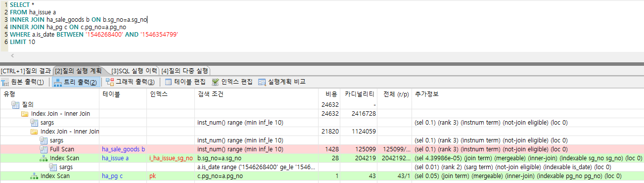Click LIMIT 10 line in editor
The image size is (644, 183).
pyautogui.click(x=22, y=42)
